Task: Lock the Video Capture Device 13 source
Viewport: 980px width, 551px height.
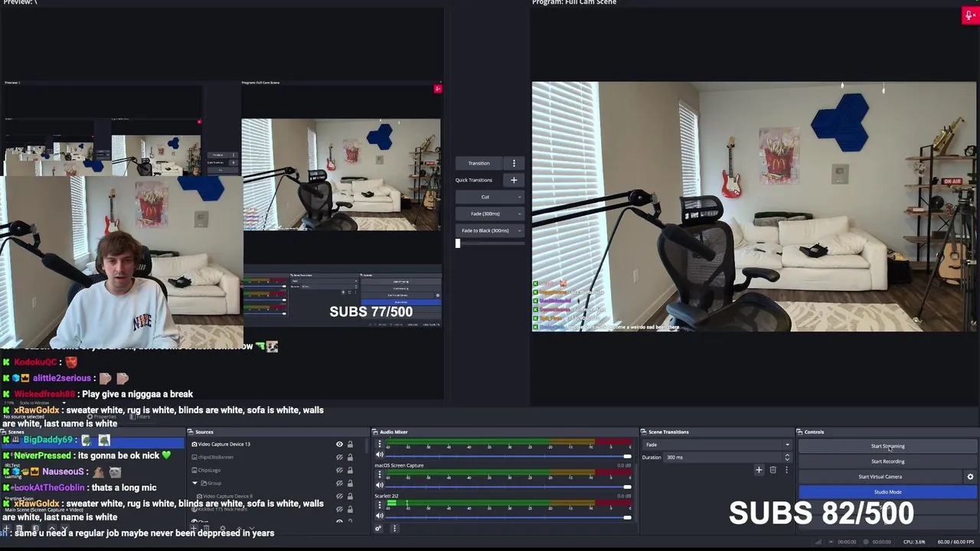Action: click(350, 444)
